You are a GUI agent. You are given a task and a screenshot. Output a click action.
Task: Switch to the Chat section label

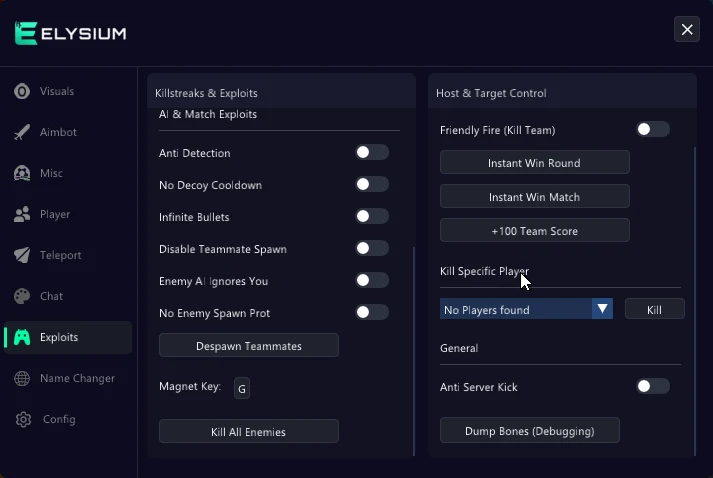51,296
